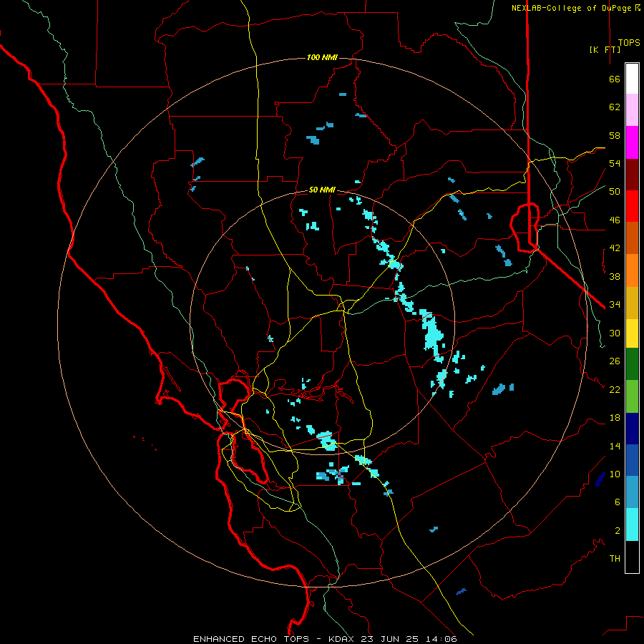Click the 100 NMI range ring label
This screenshot has height=644, width=644.
[322, 57]
